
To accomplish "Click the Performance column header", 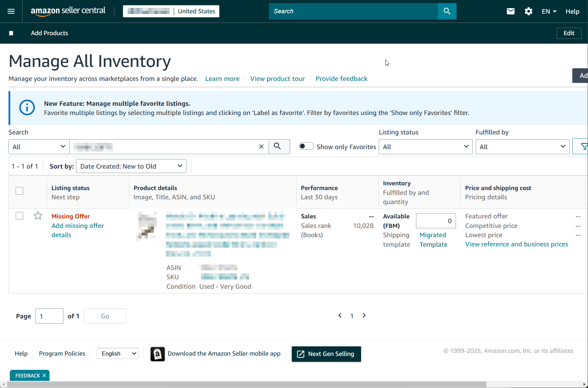I will click(319, 188).
